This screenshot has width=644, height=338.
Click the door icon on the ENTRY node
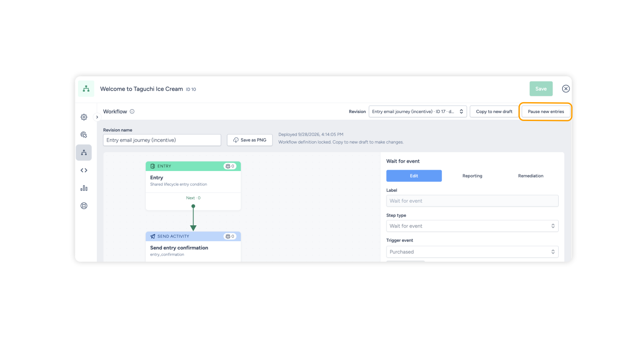pyautogui.click(x=153, y=166)
